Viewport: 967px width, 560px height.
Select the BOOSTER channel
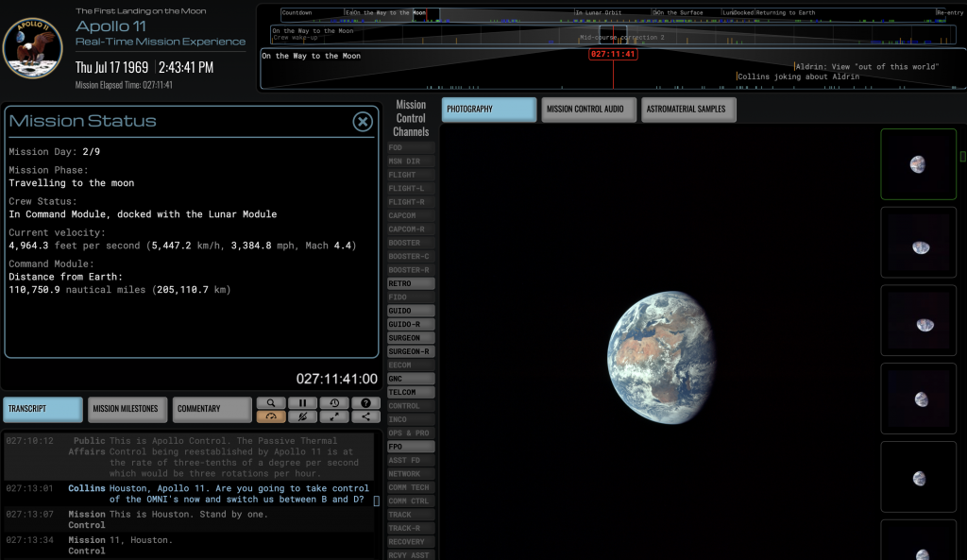tap(411, 243)
